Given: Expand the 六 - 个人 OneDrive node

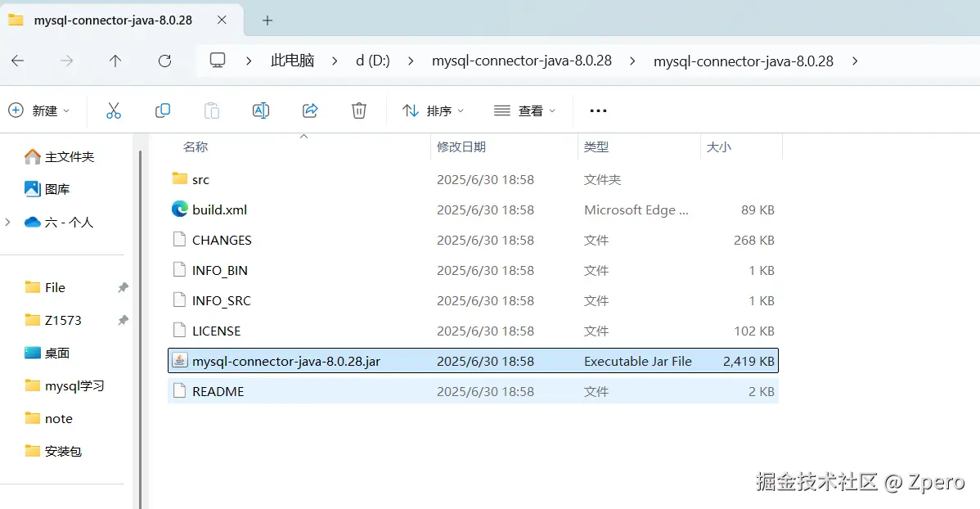Looking at the screenshot, I should tap(8, 222).
